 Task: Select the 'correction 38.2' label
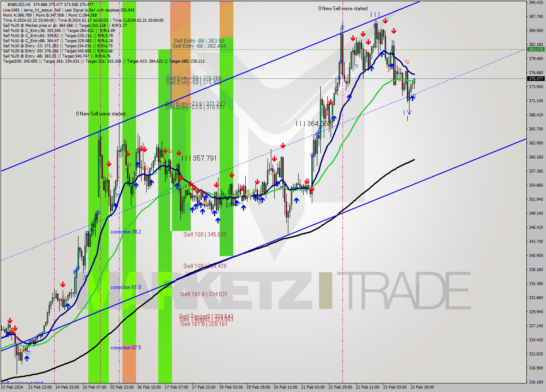(126, 232)
